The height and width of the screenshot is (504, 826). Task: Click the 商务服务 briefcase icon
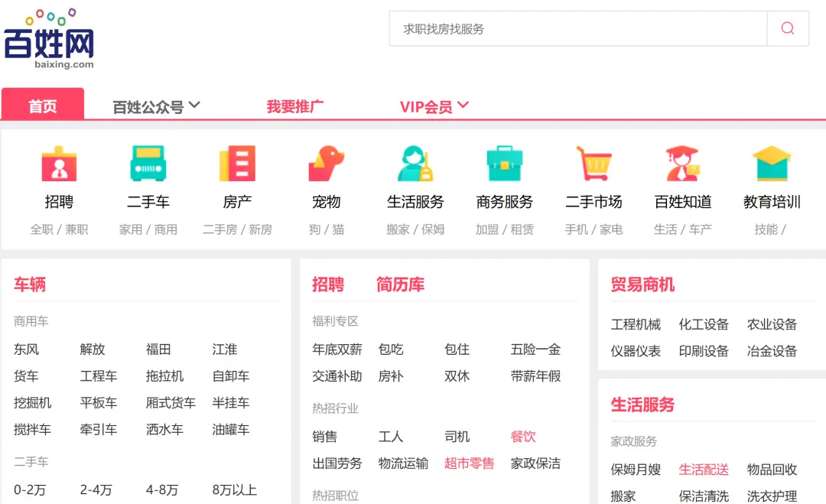coord(505,162)
